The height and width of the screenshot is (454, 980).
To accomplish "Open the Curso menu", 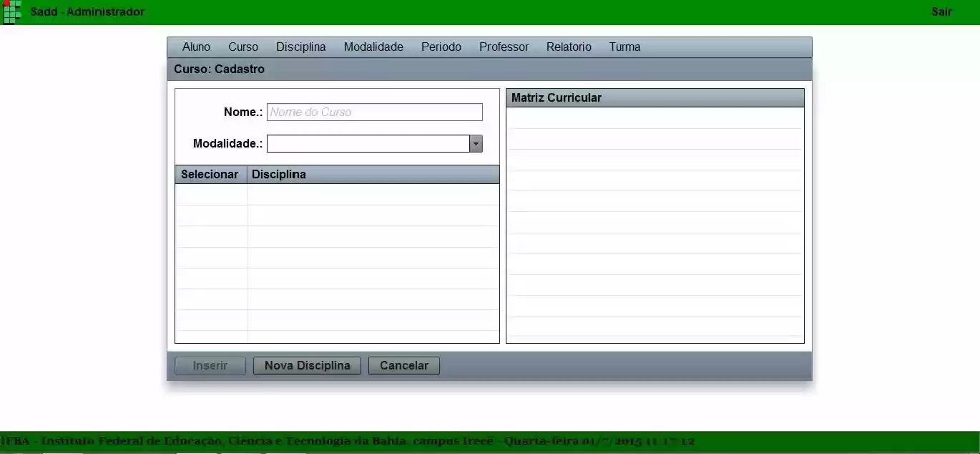I will tap(242, 47).
